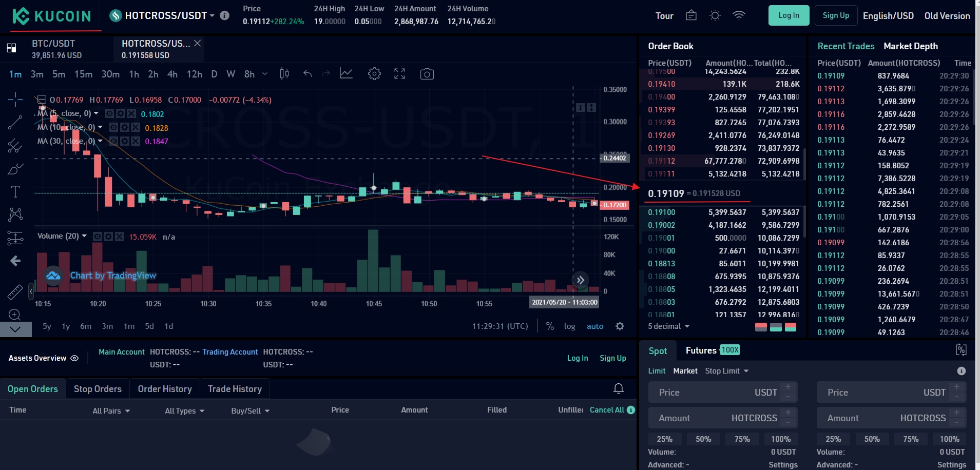
Task: Toggle auto scale on chart
Action: pos(595,326)
